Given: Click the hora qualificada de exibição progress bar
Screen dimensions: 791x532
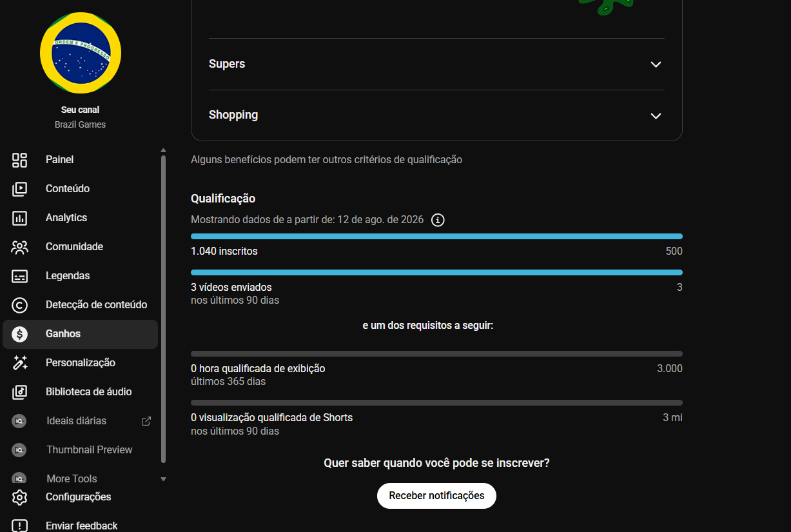Looking at the screenshot, I should [x=436, y=354].
